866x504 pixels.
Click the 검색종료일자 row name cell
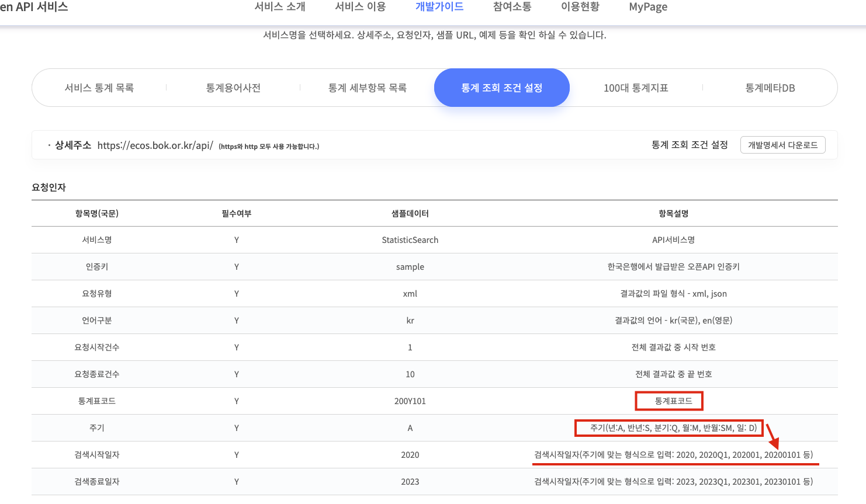click(97, 482)
